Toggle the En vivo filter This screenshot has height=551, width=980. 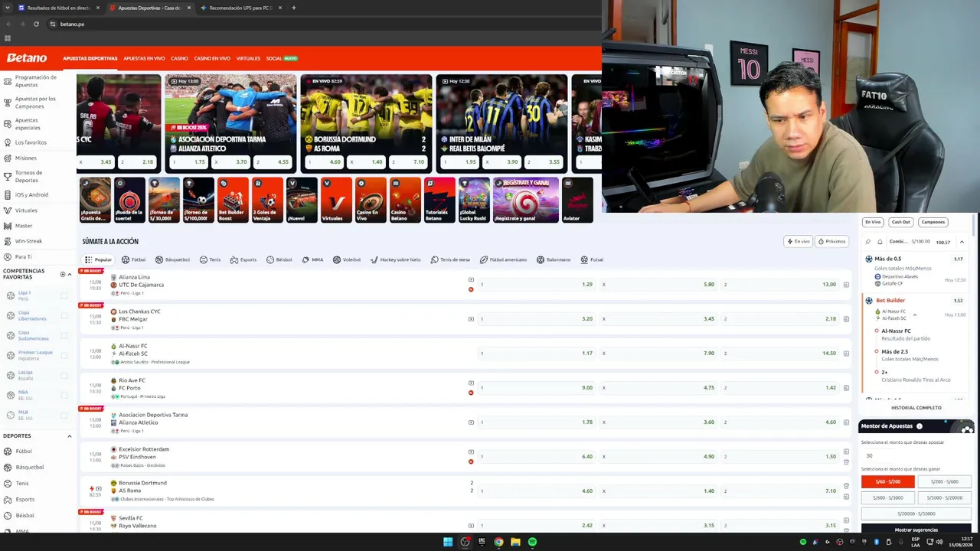tap(799, 241)
